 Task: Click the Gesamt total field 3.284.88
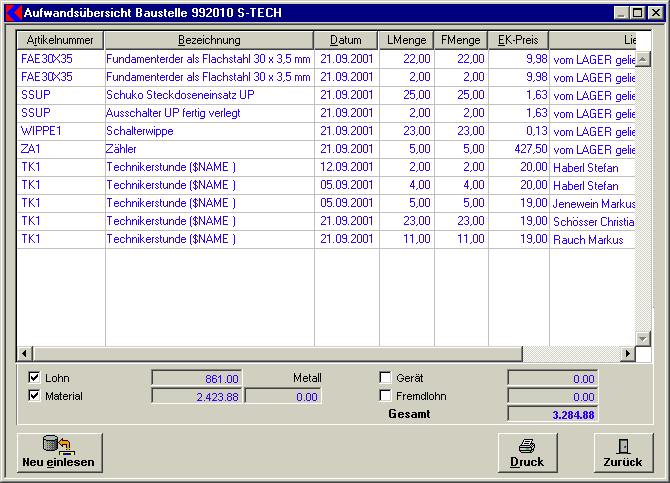pyautogui.click(x=552, y=414)
